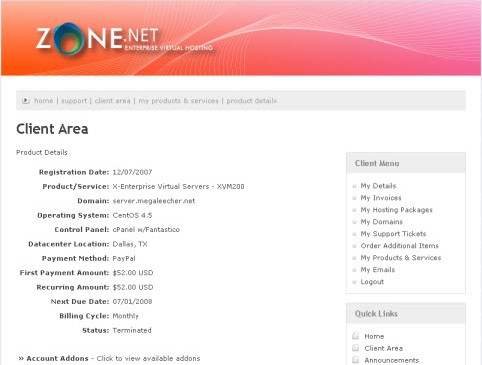Click billing cycle value 'Monthly'

click(x=125, y=316)
